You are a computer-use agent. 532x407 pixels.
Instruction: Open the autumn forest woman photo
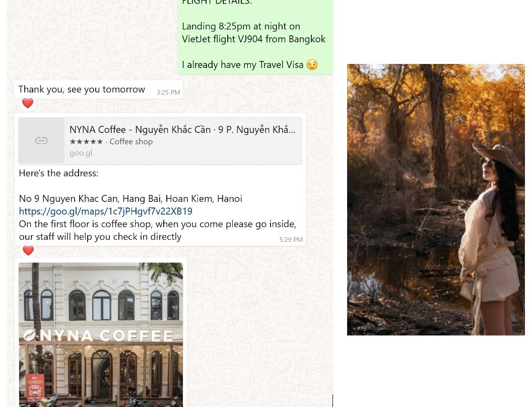[x=436, y=199]
